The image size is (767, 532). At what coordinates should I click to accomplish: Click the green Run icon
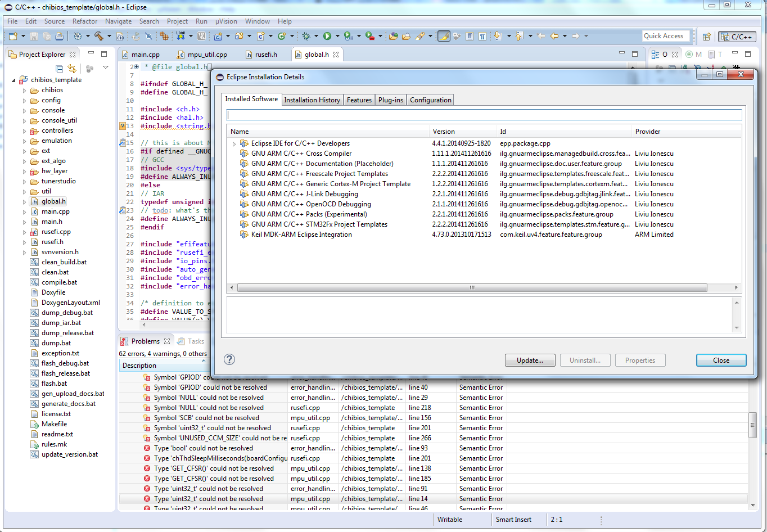(x=327, y=36)
